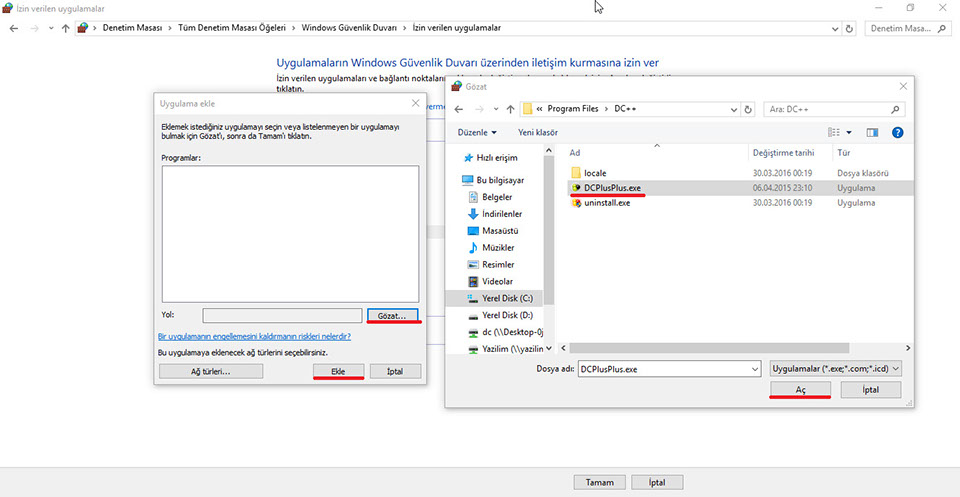This screenshot has height=497, width=960.
Task: Click the Hızlı erişim star icon
Action: [x=468, y=157]
